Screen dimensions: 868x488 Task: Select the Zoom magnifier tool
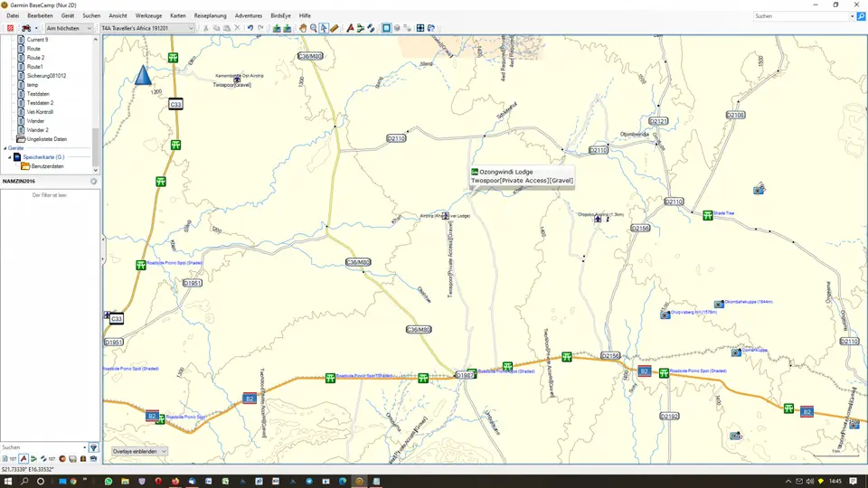314,28
